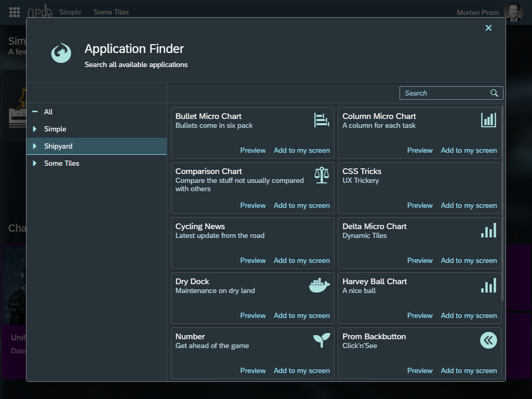Image resolution: width=532 pixels, height=399 pixels.
Task: Switch to Some Tiles header tab
Action: tap(111, 12)
